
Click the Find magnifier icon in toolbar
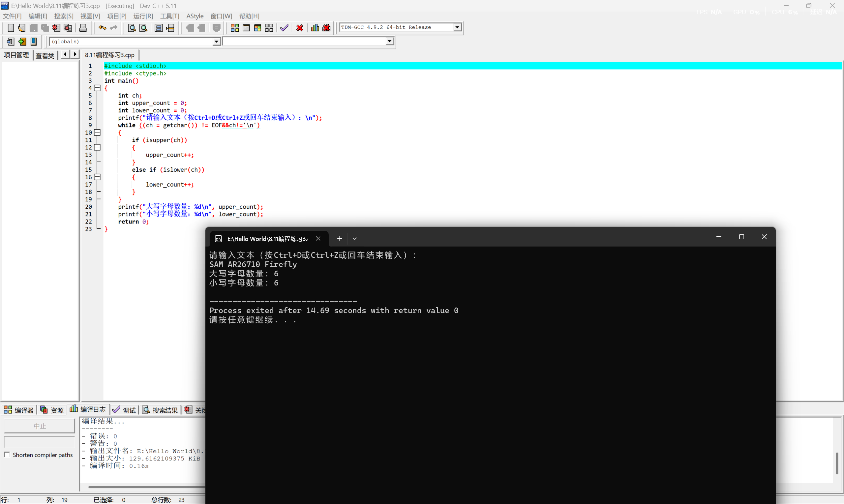[x=132, y=28]
